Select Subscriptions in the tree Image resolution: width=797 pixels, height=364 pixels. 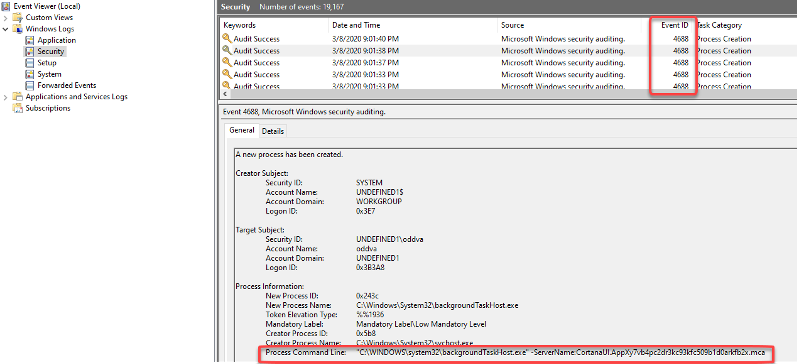coord(48,108)
